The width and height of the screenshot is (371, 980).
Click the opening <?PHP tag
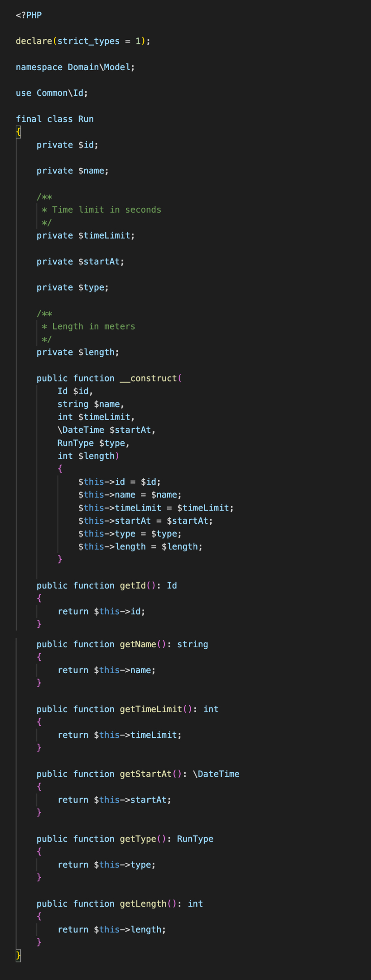(x=29, y=15)
